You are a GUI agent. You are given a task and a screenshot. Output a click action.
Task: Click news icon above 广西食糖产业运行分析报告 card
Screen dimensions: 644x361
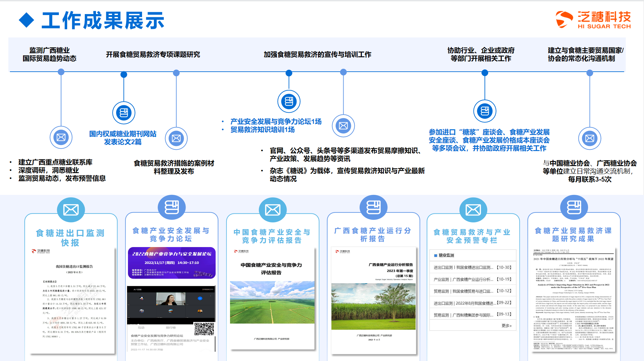click(373, 207)
